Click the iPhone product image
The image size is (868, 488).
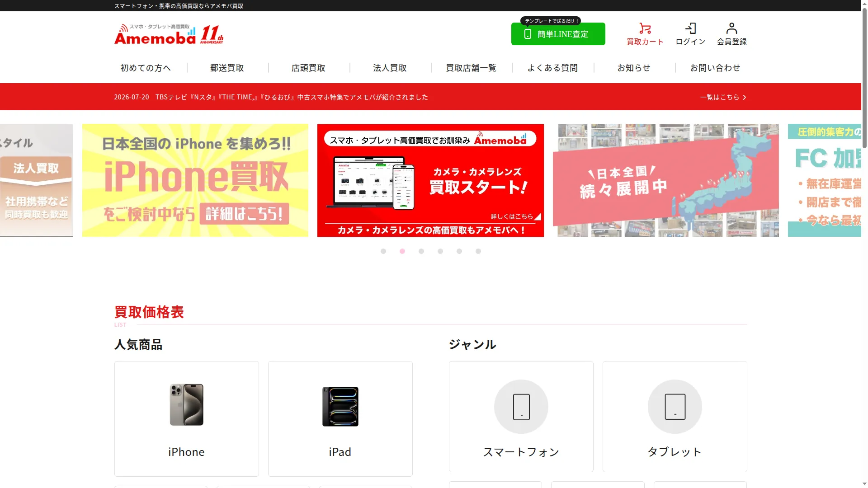[187, 405]
